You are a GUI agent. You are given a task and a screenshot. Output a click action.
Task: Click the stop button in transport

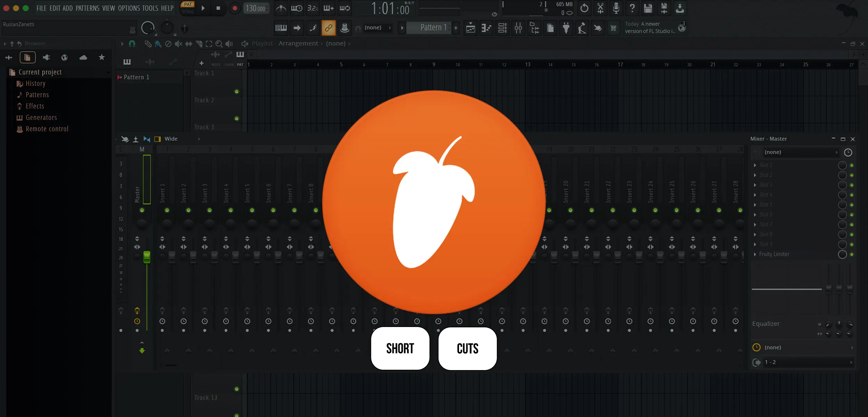click(x=218, y=8)
